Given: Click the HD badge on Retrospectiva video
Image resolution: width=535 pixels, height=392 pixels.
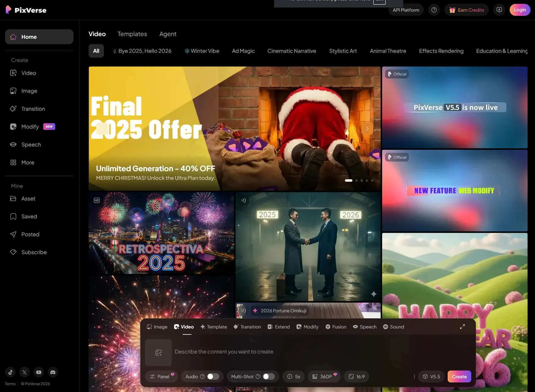Looking at the screenshot, I should (97, 200).
